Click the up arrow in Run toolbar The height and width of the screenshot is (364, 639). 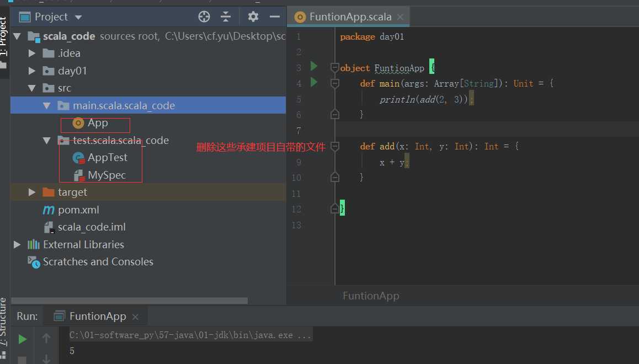point(46,338)
